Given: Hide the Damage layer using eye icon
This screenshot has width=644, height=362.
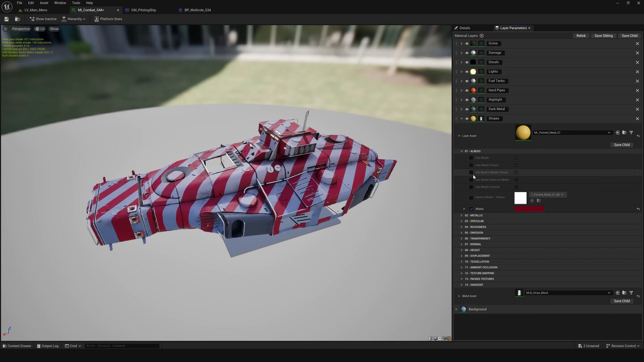Looking at the screenshot, I should coord(466,53).
